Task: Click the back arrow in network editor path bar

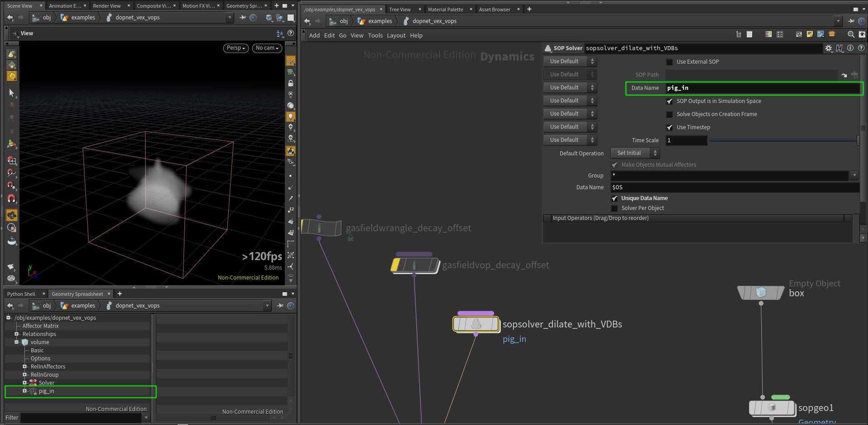Action: click(307, 21)
